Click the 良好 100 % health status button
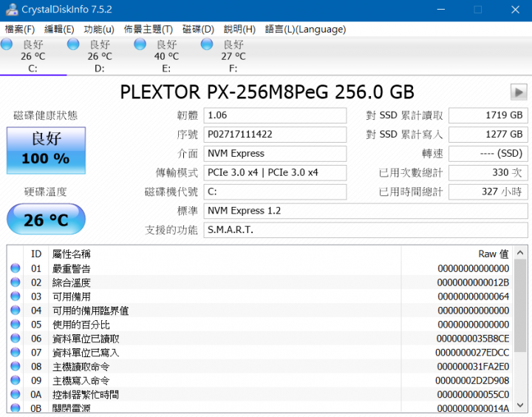This screenshot has width=532, height=417. (46, 150)
